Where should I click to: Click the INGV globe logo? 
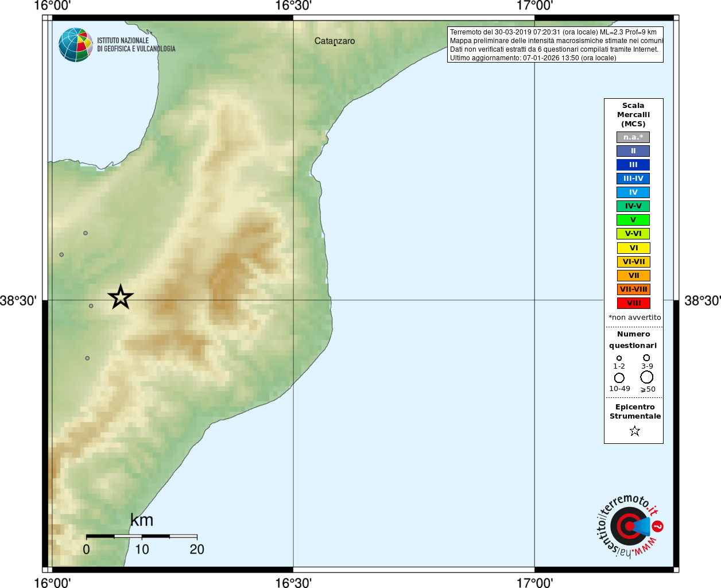point(76,45)
